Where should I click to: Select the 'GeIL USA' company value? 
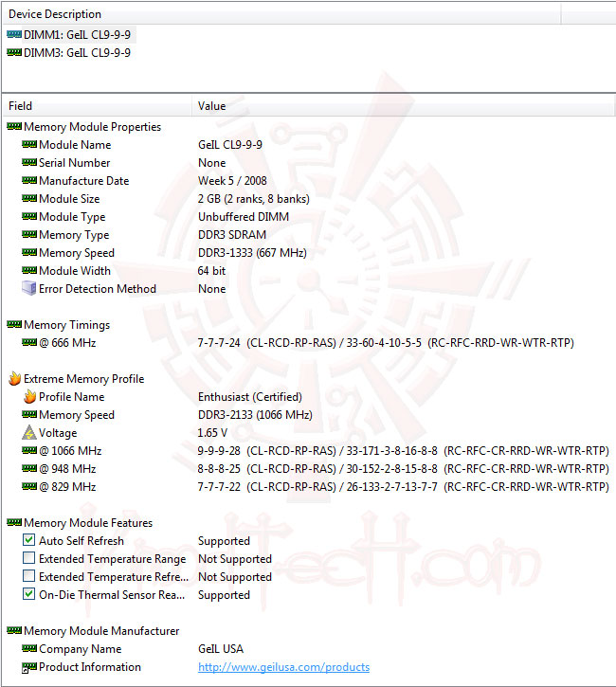click(221, 649)
